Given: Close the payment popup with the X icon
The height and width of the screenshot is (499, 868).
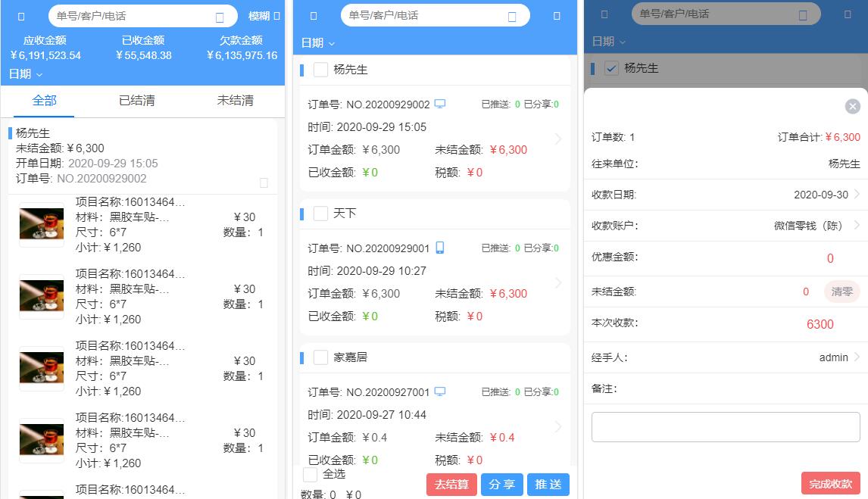Looking at the screenshot, I should pyautogui.click(x=852, y=107).
